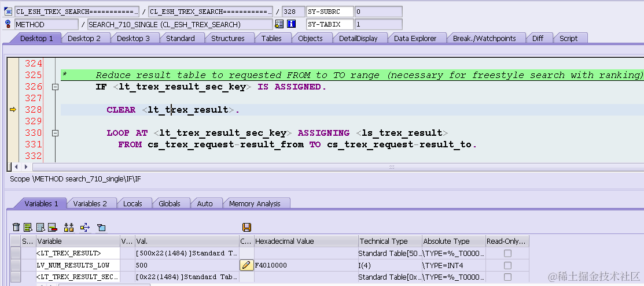Click the scroll-right arrow under code editor
644x286 pixels.
(x=25, y=167)
